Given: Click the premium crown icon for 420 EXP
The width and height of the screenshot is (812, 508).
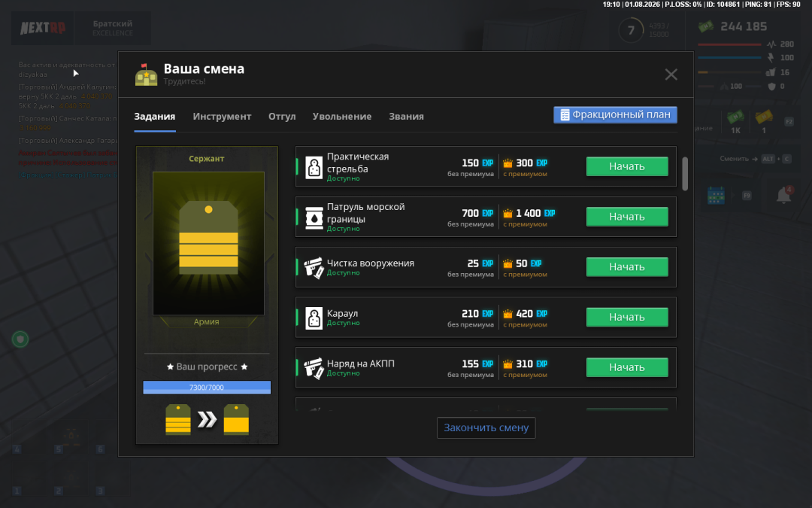Looking at the screenshot, I should pyautogui.click(x=507, y=314).
